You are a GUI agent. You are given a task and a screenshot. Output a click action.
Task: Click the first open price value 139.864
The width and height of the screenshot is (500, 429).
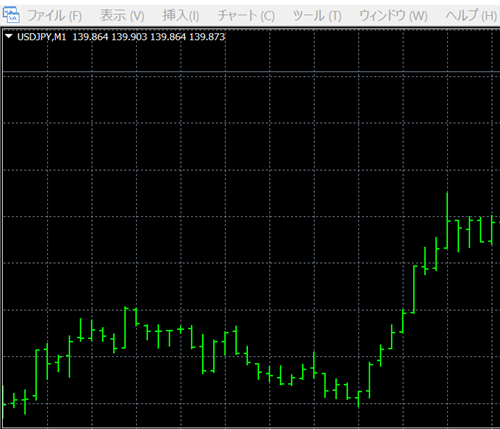(90, 37)
